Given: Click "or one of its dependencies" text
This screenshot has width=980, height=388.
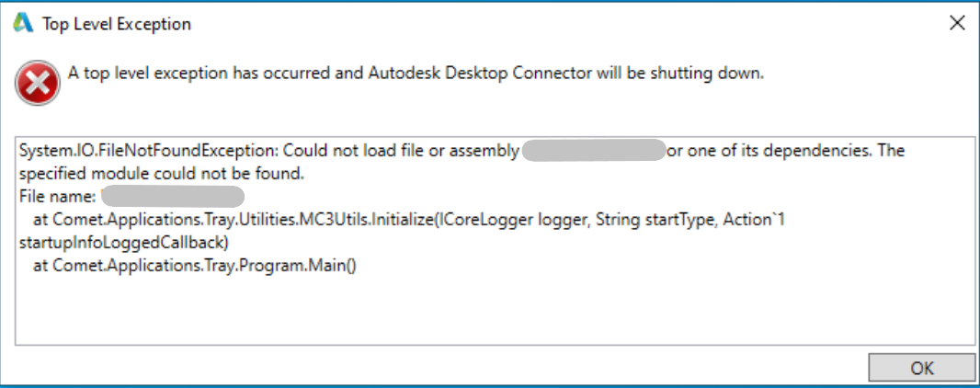Looking at the screenshot, I should tap(769, 151).
